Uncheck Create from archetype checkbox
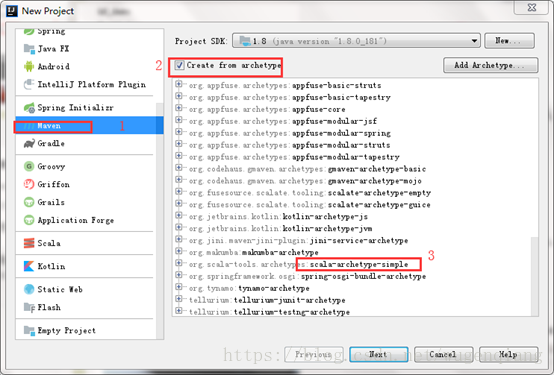Image resolution: width=554 pixels, height=375 pixels. pyautogui.click(x=179, y=65)
